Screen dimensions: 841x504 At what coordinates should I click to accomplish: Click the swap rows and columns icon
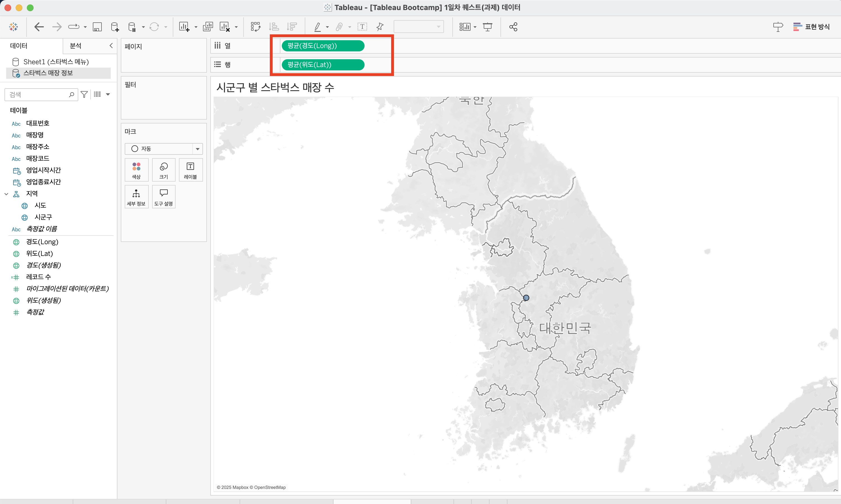coord(255,27)
